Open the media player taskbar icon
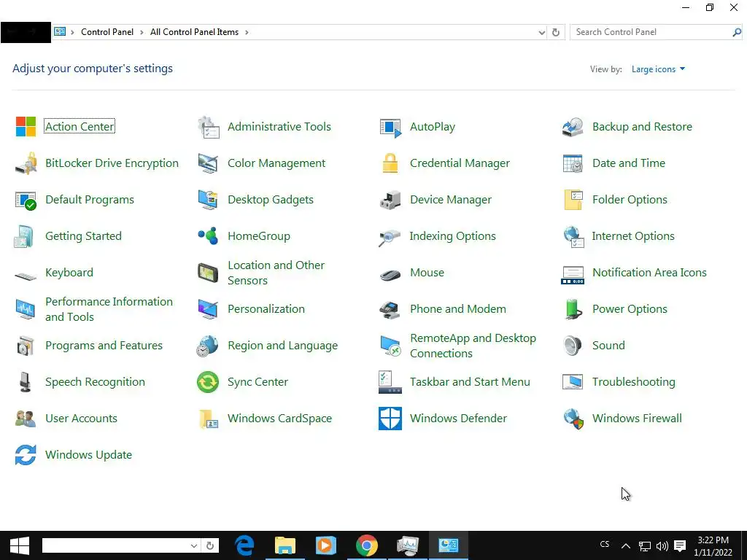The image size is (747, 560). (326, 545)
